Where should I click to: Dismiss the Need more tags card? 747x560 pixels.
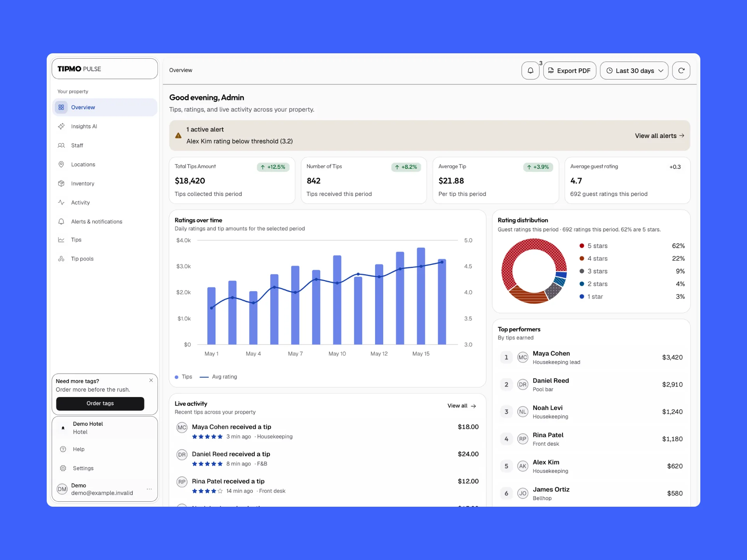(x=151, y=380)
